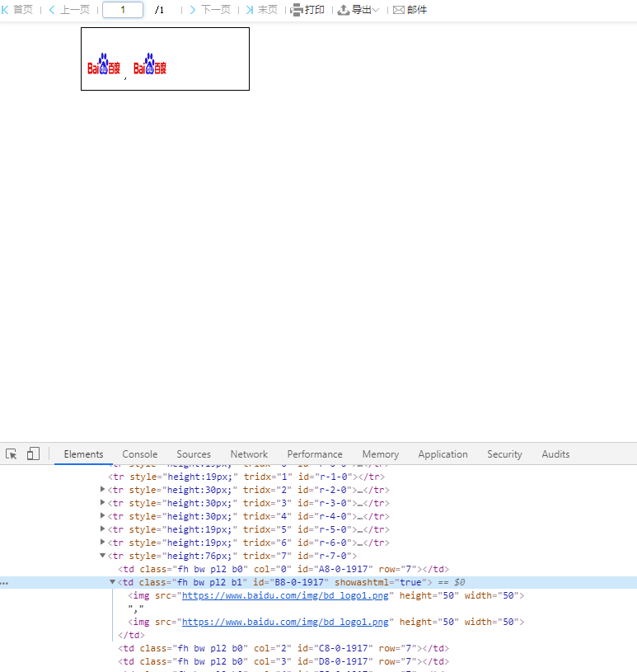The image size is (637, 672).
Task: Click next page arrow (下一页)
Action: 192,10
